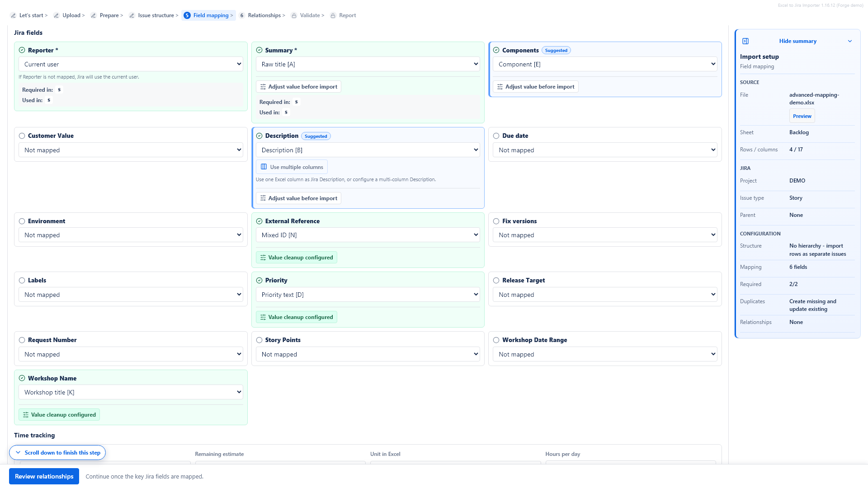
Task: Click the step 6 number badge
Action: [242, 15]
